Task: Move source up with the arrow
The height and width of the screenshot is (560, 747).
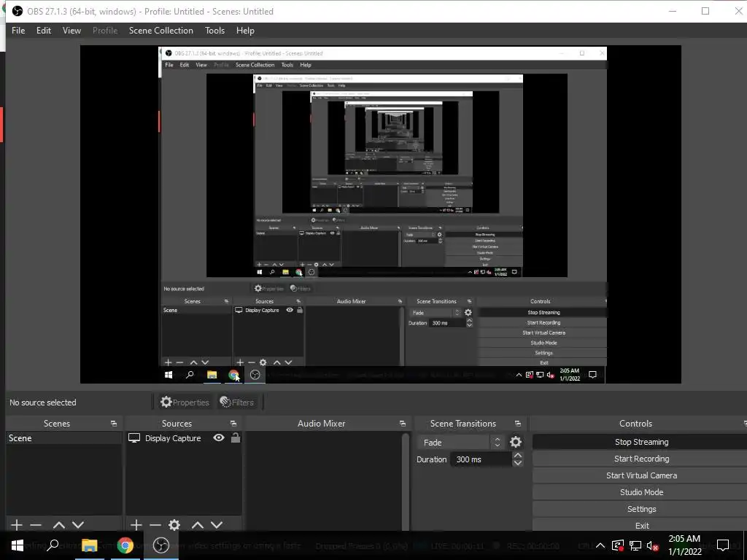Action: click(x=198, y=525)
